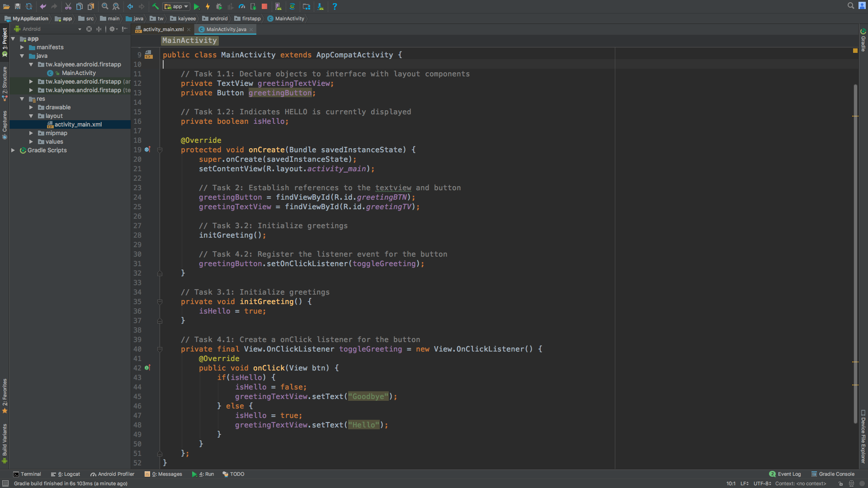This screenshot has width=868, height=488.
Task: Click the Paste clipboard icon
Action: point(91,6)
